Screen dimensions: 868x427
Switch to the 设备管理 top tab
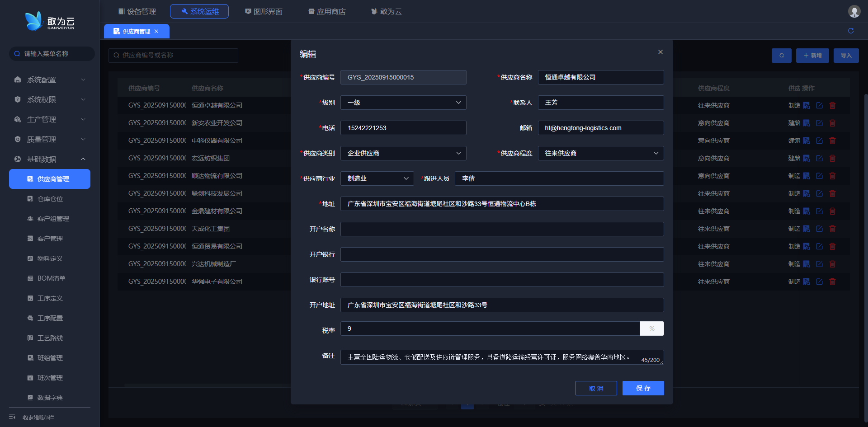pos(137,11)
